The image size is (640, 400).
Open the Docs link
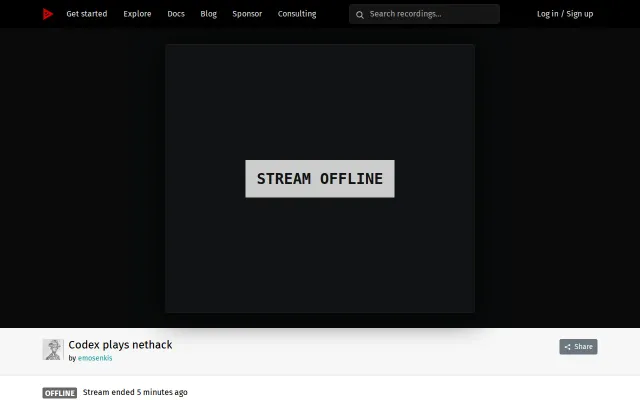coord(176,14)
